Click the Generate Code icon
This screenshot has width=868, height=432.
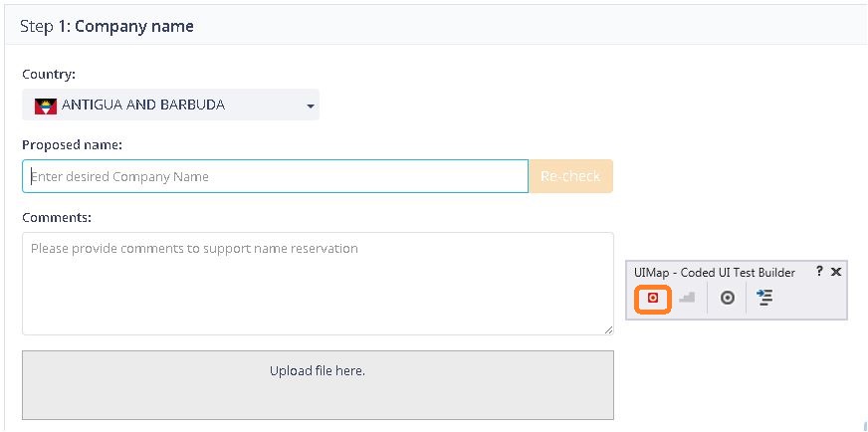coord(764,298)
